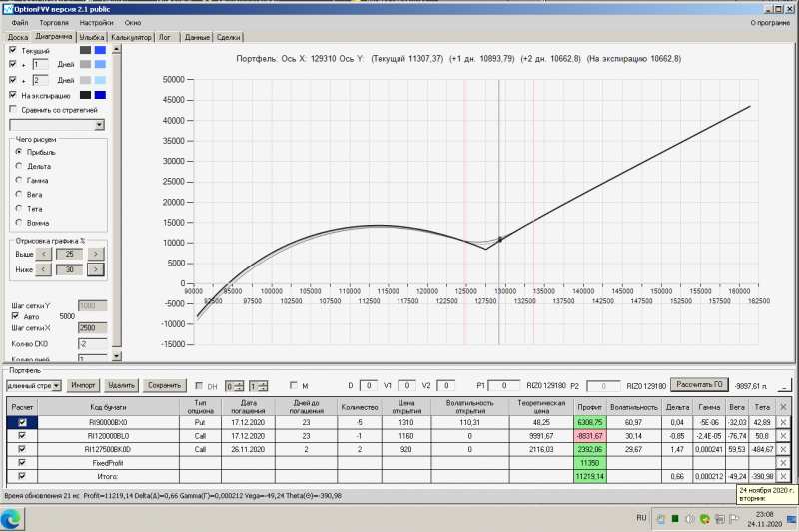Open the Файл menu
The width and height of the screenshot is (799, 532).
click(20, 22)
